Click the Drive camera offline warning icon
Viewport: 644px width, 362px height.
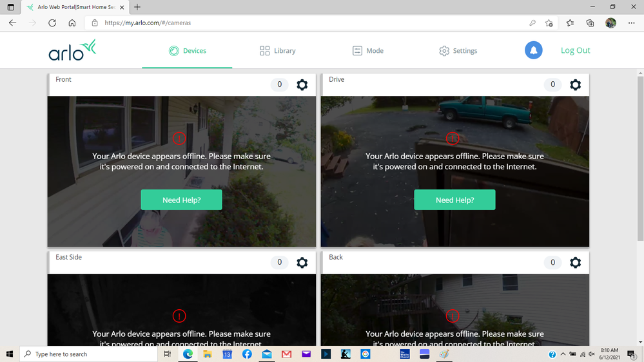(453, 138)
